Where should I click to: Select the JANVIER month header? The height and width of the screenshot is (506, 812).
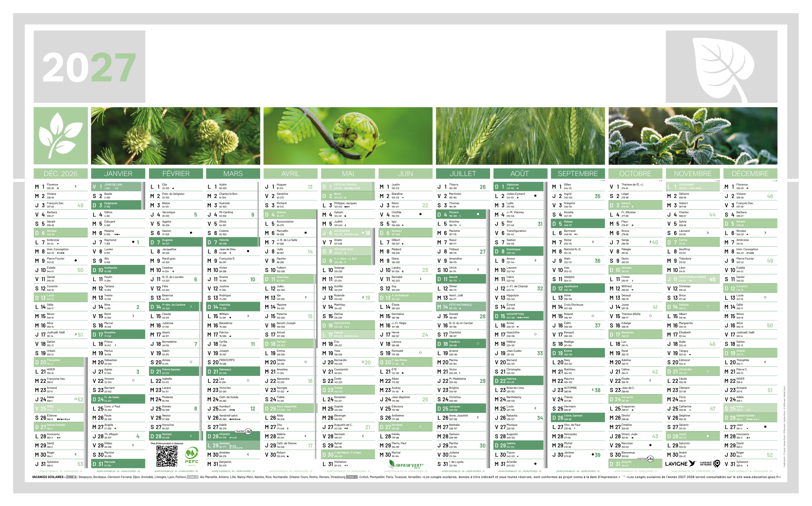pos(118,173)
